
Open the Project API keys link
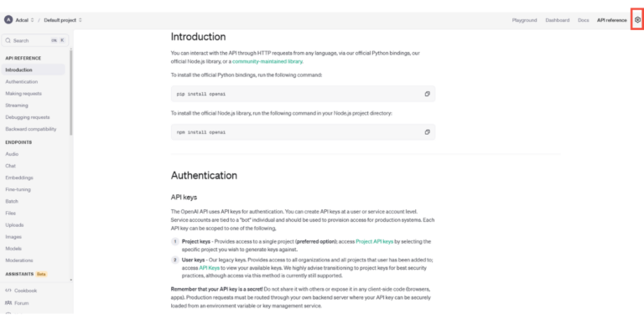[x=381, y=240]
